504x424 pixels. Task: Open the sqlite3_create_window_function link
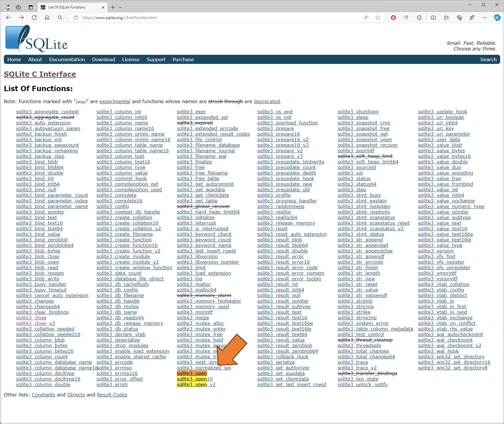[134, 268]
